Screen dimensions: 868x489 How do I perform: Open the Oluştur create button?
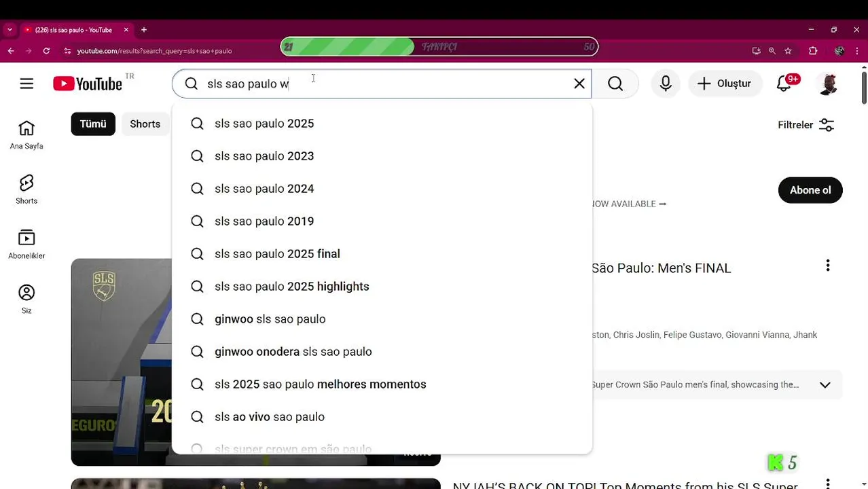pyautogui.click(x=725, y=84)
